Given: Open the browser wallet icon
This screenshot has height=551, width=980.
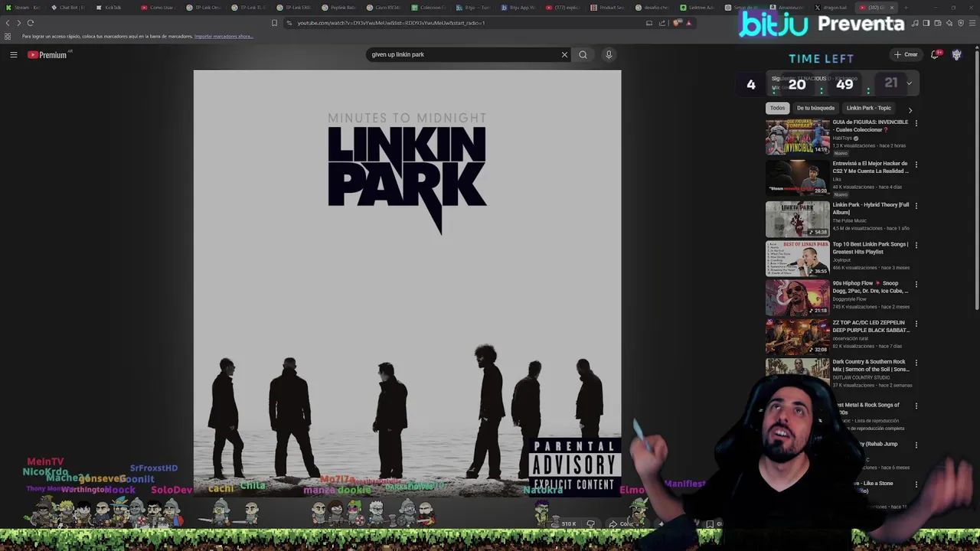Looking at the screenshot, I should coord(937,23).
